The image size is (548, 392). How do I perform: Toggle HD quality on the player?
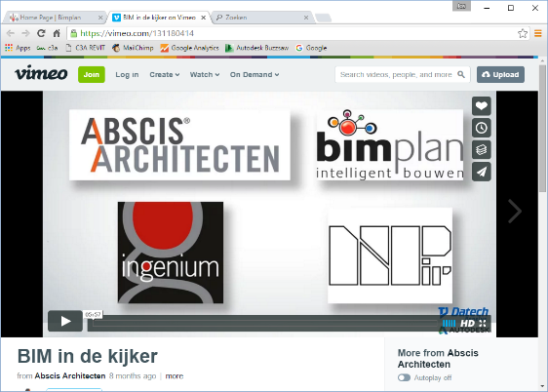coord(467,324)
